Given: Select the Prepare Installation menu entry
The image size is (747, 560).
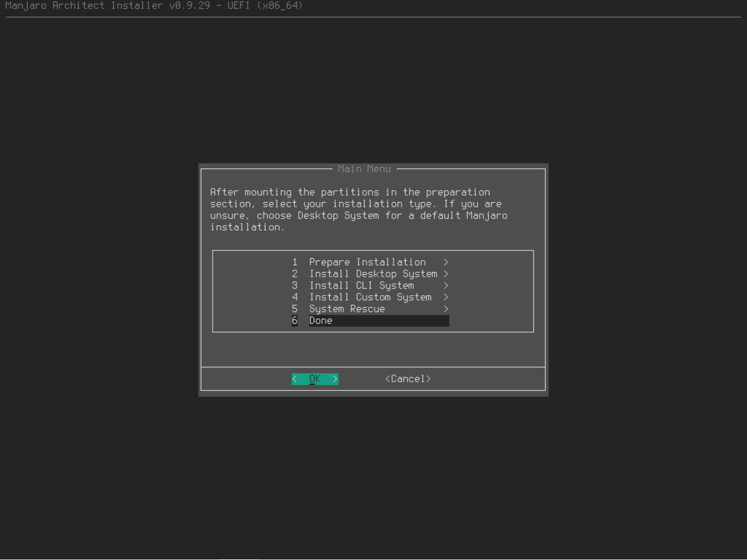Looking at the screenshot, I should (367, 262).
